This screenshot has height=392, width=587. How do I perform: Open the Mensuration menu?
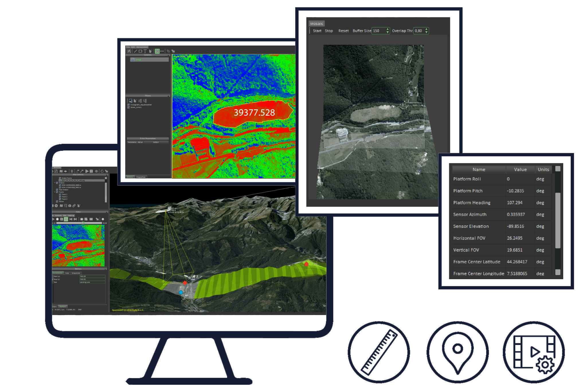[142, 47]
